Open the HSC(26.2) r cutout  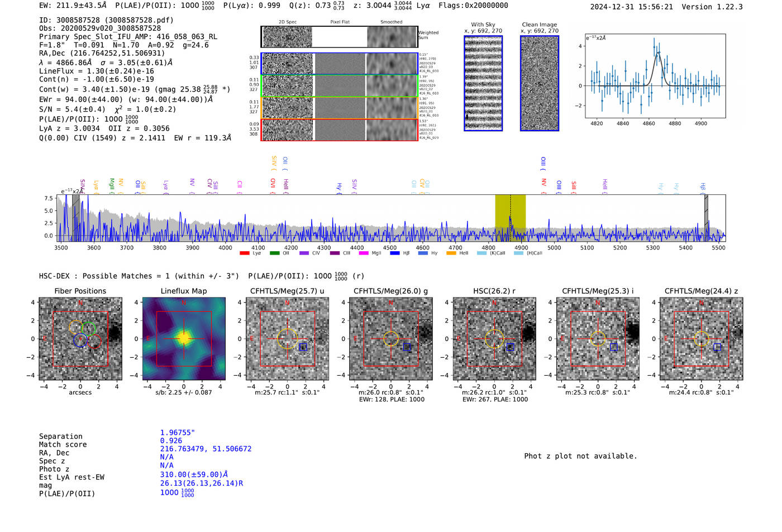pos(494,338)
